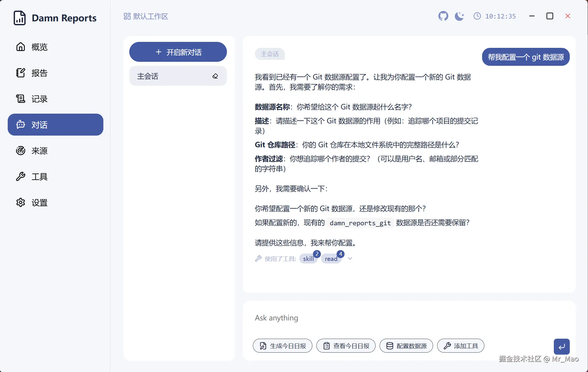Click the 配置数据源 quick action
588x372 pixels.
(x=406, y=346)
